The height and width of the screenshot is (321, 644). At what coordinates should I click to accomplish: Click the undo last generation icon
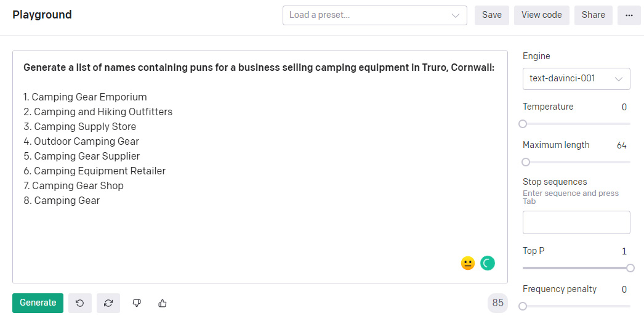pyautogui.click(x=80, y=303)
